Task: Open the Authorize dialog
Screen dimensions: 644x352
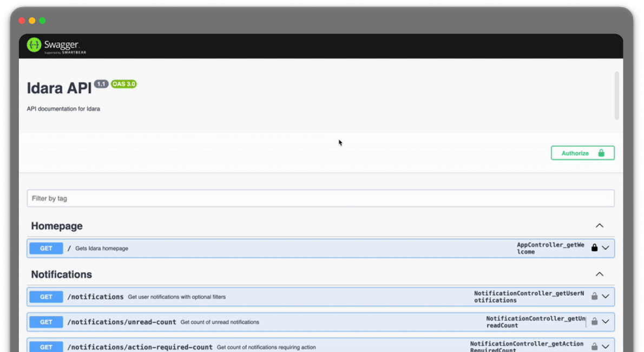Action: [x=582, y=153]
